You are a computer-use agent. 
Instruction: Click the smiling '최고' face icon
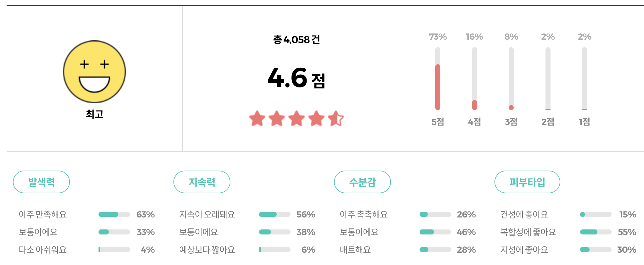point(94,72)
